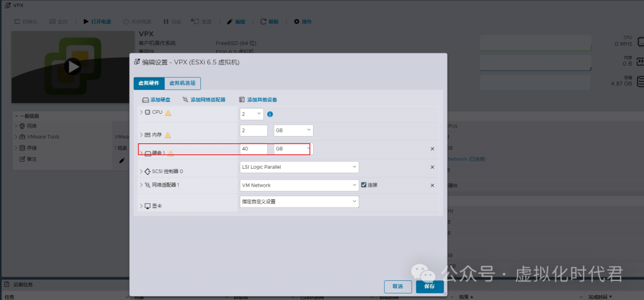Open the CPU count dropdown
The width and height of the screenshot is (644, 300).
(x=252, y=114)
